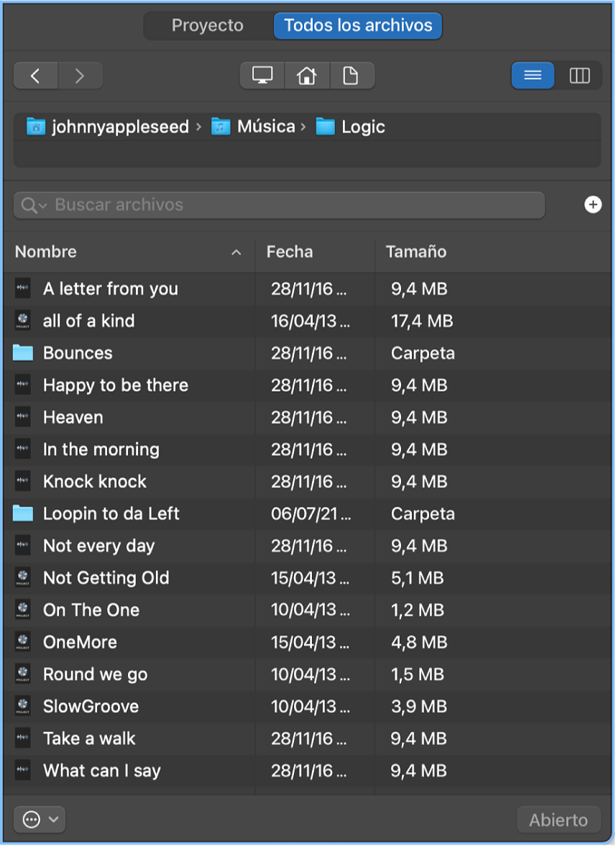Viewport: 616px width, 847px height.
Task: Open the action menu with ellipsis
Action: (40, 820)
